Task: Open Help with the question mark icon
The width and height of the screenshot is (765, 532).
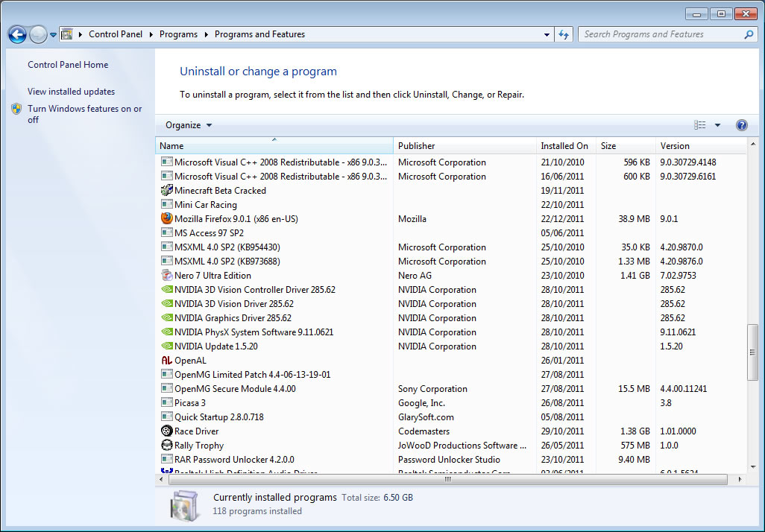Action: point(741,124)
